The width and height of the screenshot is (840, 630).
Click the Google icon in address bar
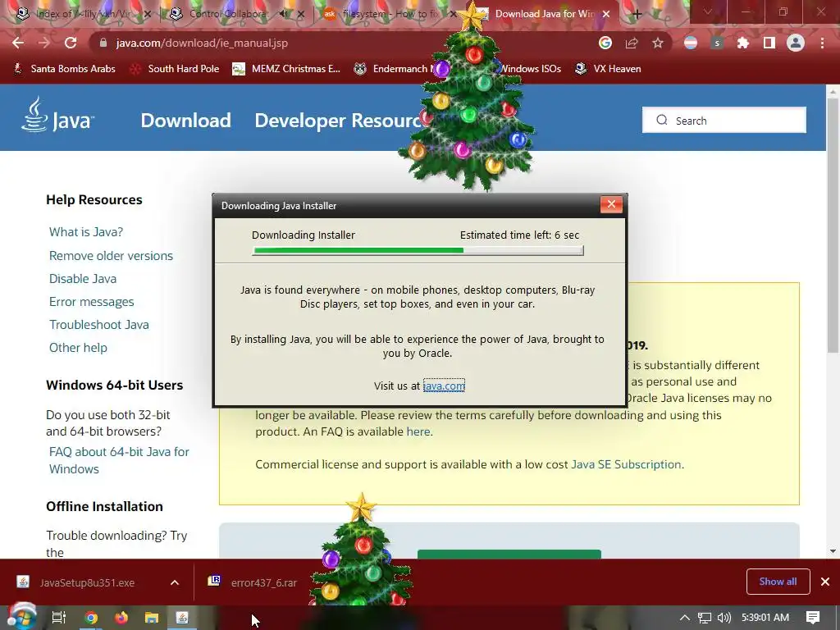coord(605,43)
